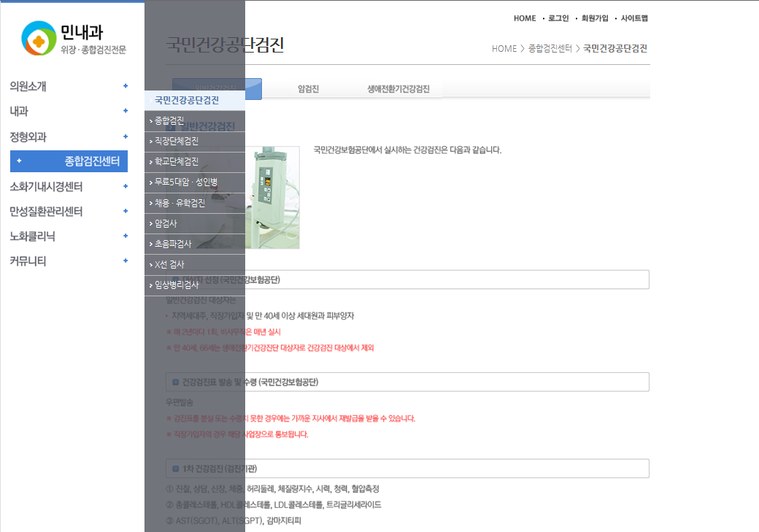Viewport: 759px width, 532px height.
Task: Open the 종합검진센터 sidebar menu
Action: 69,161
